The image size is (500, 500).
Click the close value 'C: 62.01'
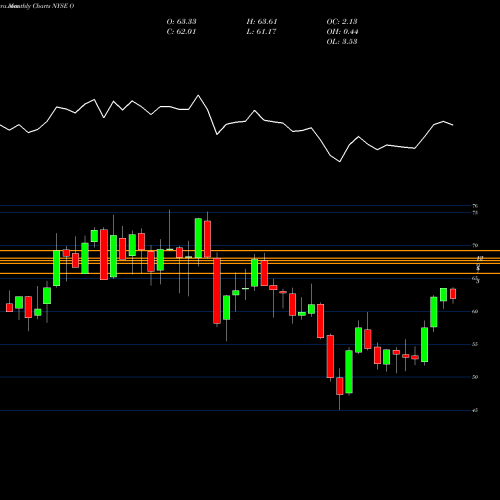point(181,32)
